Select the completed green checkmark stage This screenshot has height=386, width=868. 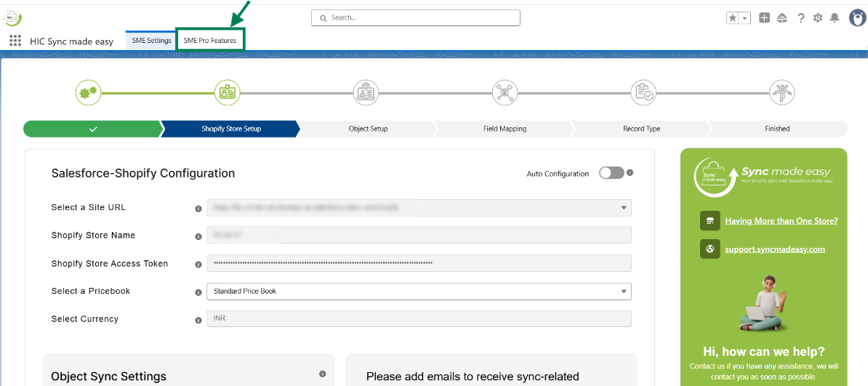pyautogui.click(x=92, y=129)
